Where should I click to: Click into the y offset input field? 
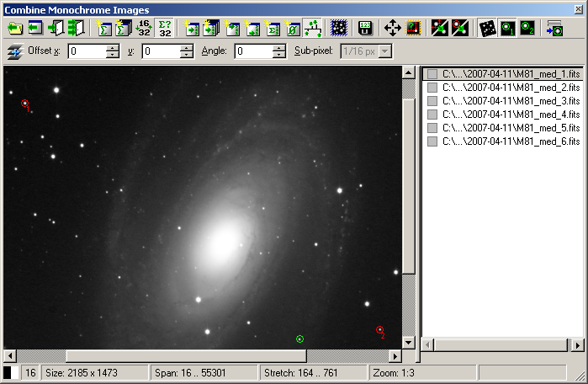tap(161, 51)
